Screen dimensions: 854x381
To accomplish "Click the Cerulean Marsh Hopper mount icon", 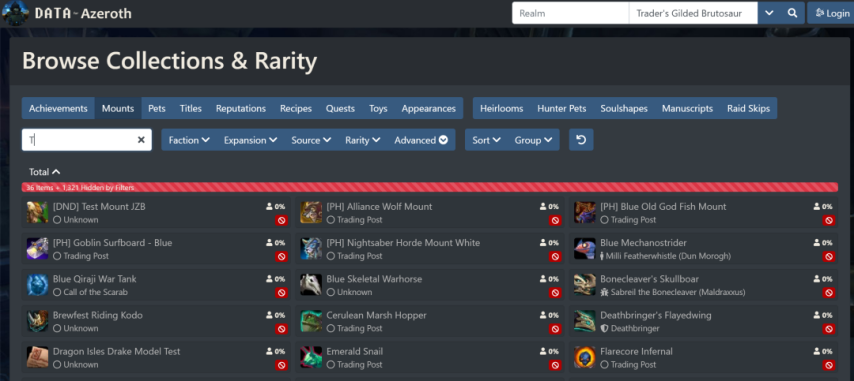I will pos(311,321).
